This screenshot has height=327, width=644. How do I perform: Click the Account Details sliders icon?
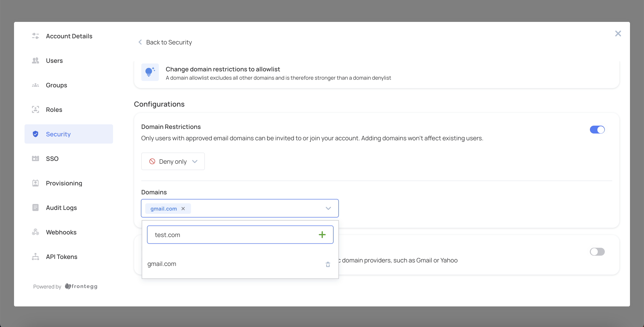[x=35, y=36]
